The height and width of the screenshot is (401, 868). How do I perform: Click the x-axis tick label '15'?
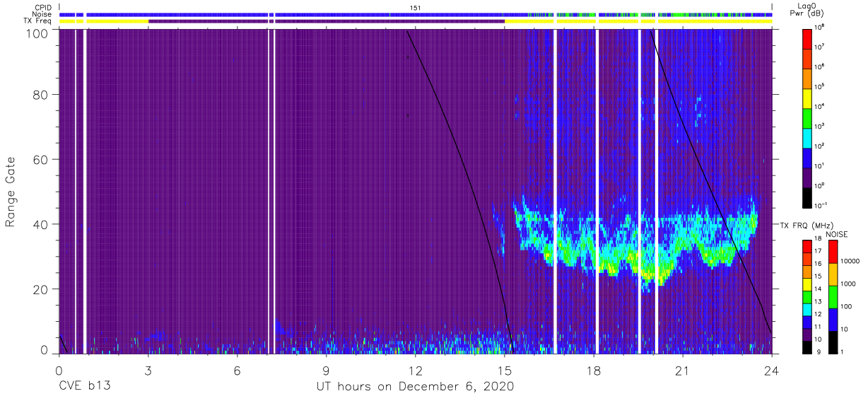tap(504, 369)
